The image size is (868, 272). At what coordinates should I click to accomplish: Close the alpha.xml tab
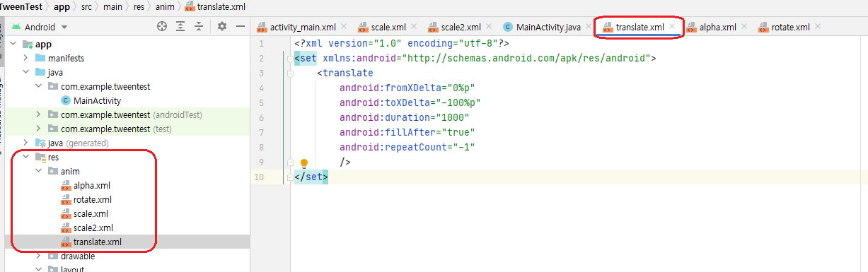tap(744, 27)
